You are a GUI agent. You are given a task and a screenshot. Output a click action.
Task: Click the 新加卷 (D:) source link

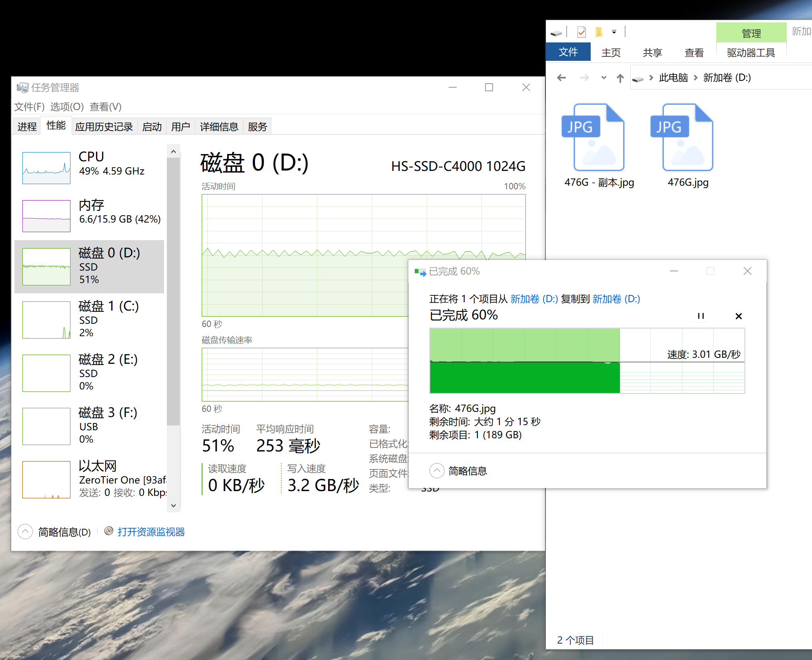click(534, 299)
